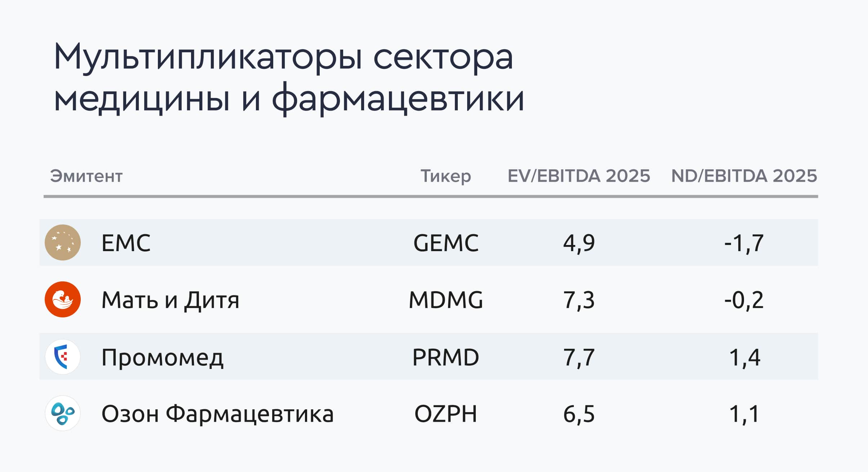868x472 pixels.
Task: Click the GEMC ticker
Action: click(x=446, y=243)
